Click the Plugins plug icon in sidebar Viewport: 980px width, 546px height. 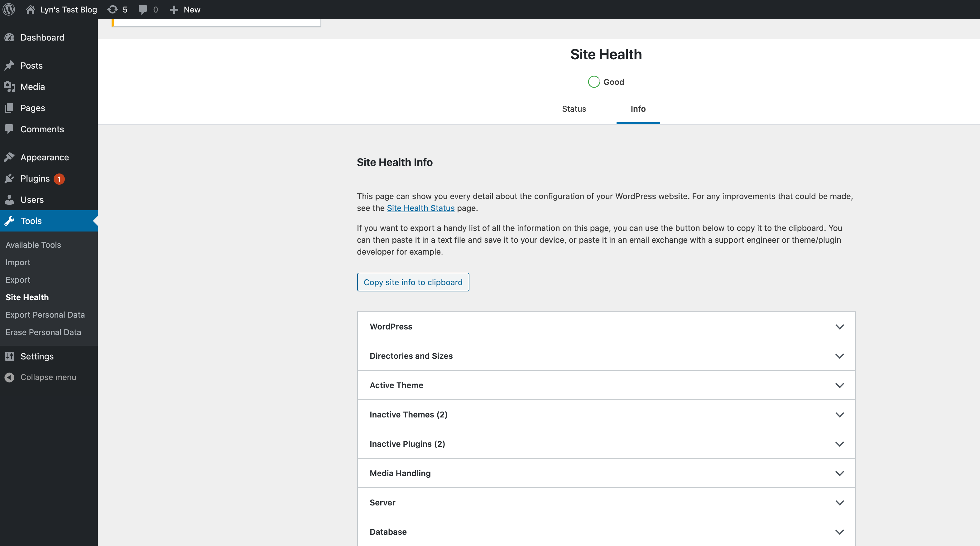coord(10,178)
